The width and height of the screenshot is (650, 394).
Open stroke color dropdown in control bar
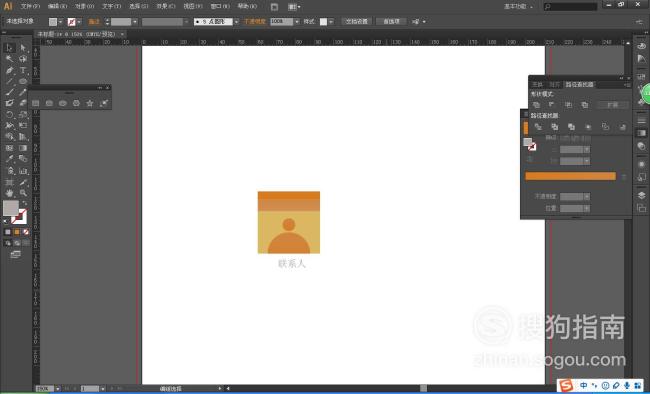pos(79,22)
